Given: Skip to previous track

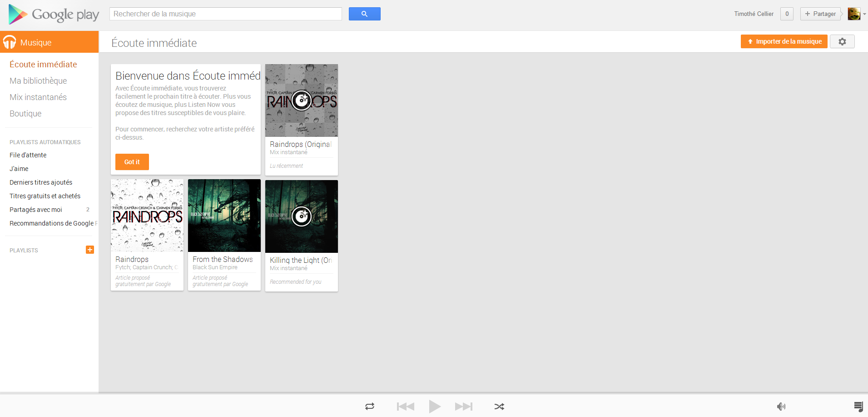Looking at the screenshot, I should (405, 406).
